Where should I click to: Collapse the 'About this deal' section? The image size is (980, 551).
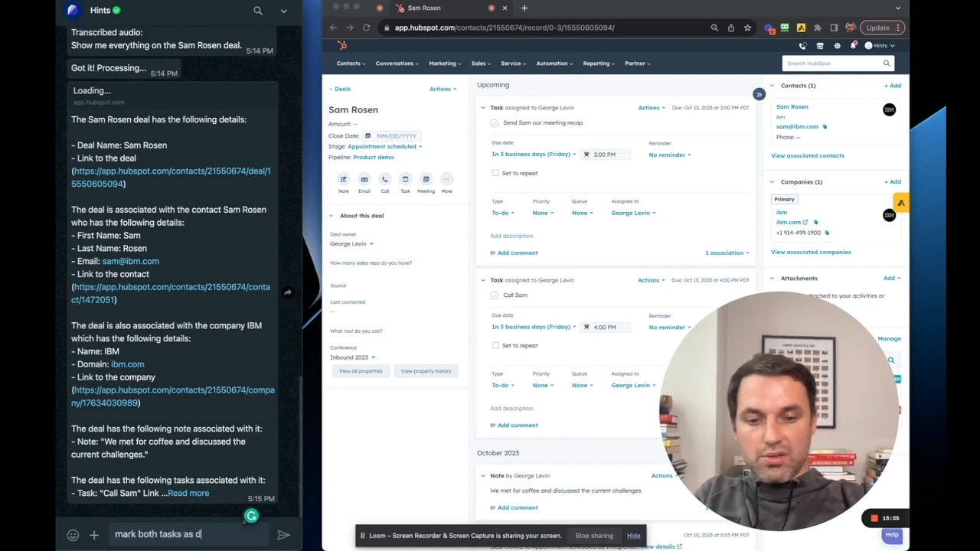coord(332,216)
